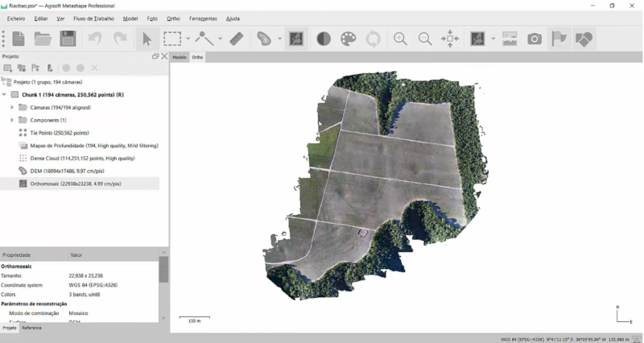Screen dimensions: 644x343
Task: Click the Reset View arrows icon
Action: pos(450,39)
